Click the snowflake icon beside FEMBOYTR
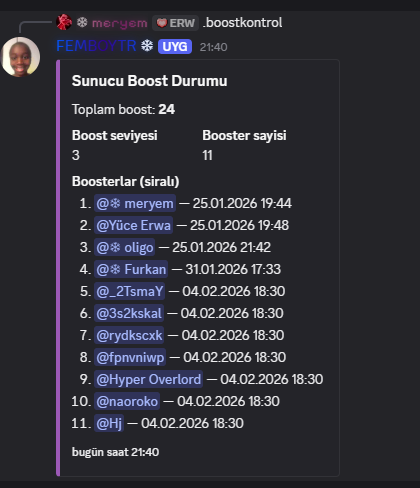This screenshot has height=488, width=420. (x=147, y=46)
